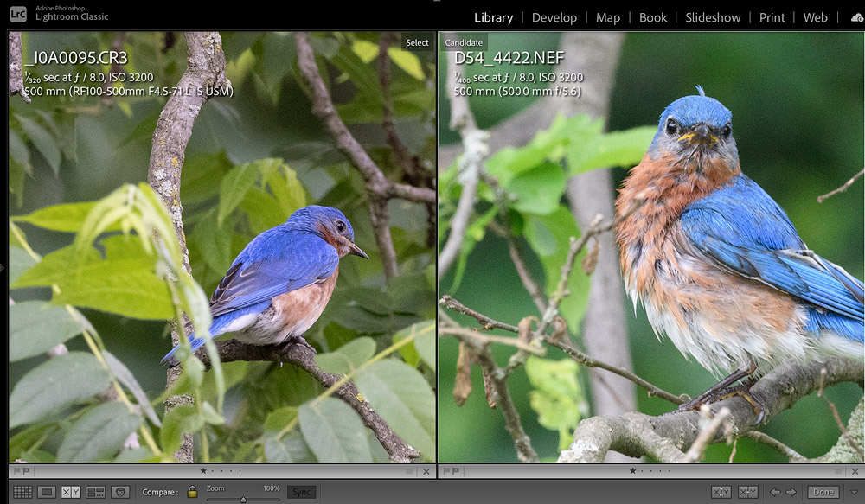The image size is (865, 504).
Task: Give the Candidate photo a one-star rating
Action: pos(631,471)
